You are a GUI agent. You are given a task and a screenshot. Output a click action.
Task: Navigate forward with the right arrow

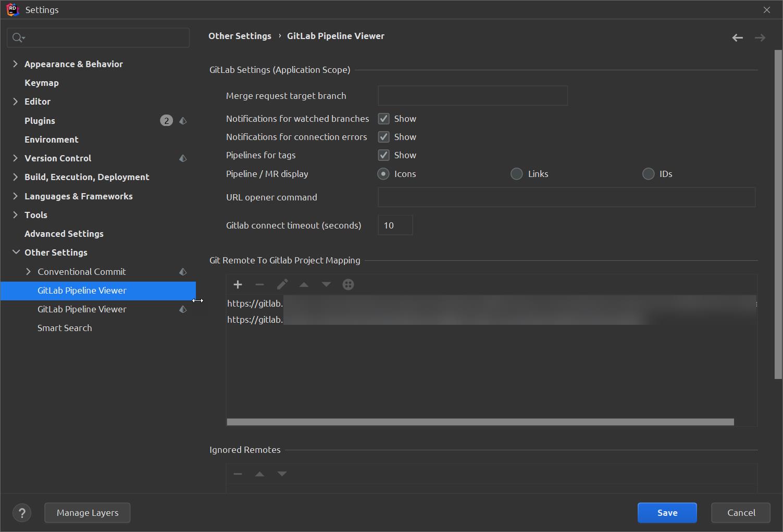760,37
